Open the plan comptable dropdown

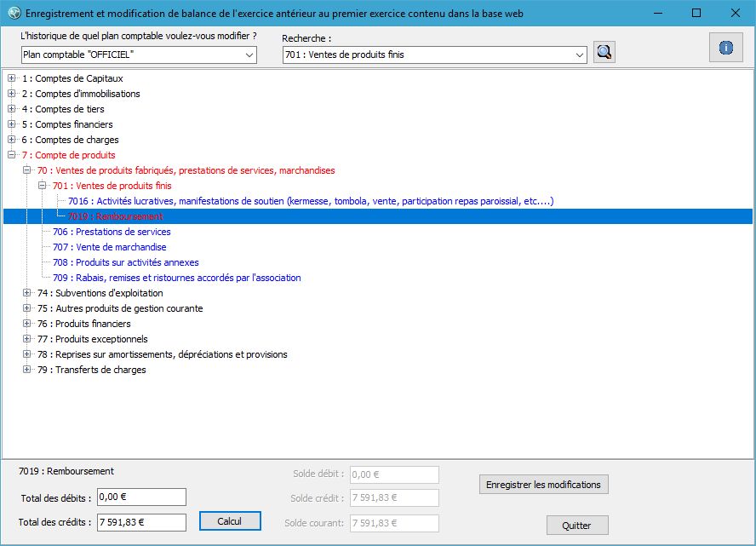139,55
